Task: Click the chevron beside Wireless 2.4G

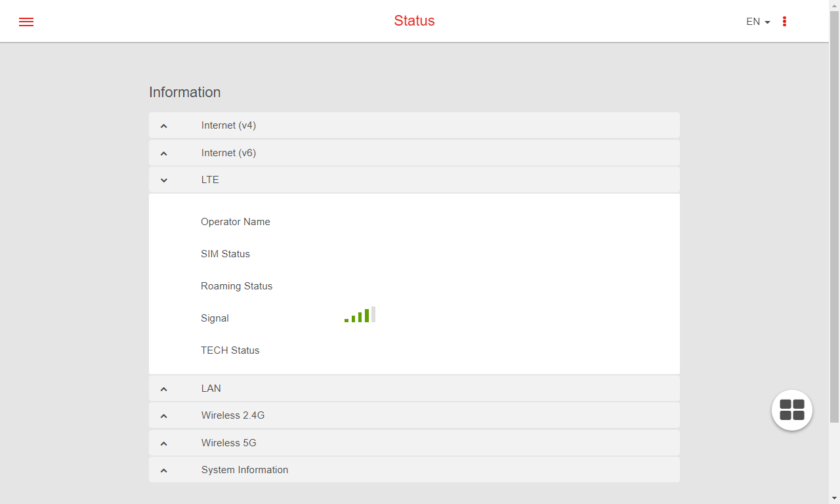Action: tap(164, 416)
